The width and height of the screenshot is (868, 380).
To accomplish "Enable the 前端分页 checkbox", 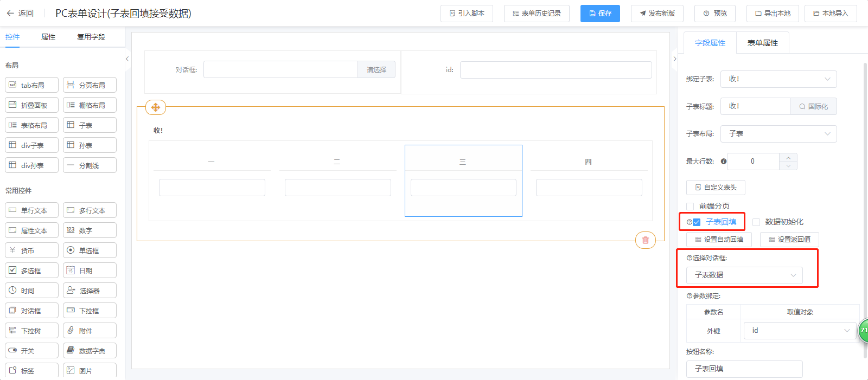I will click(x=690, y=207).
